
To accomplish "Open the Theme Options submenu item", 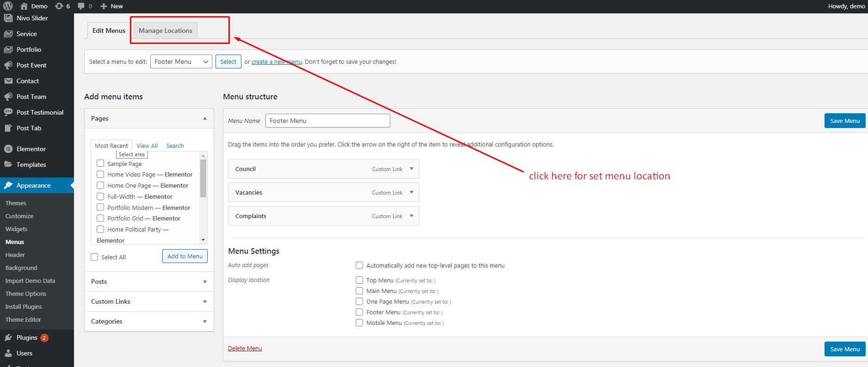I will point(26,294).
